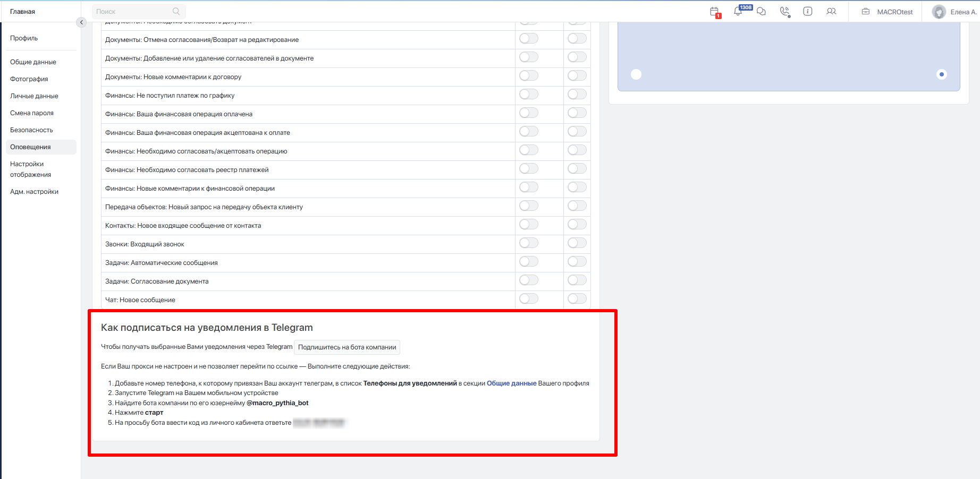The image size is (980, 479).
Task: Click the user avatar picture
Action: click(x=939, y=12)
